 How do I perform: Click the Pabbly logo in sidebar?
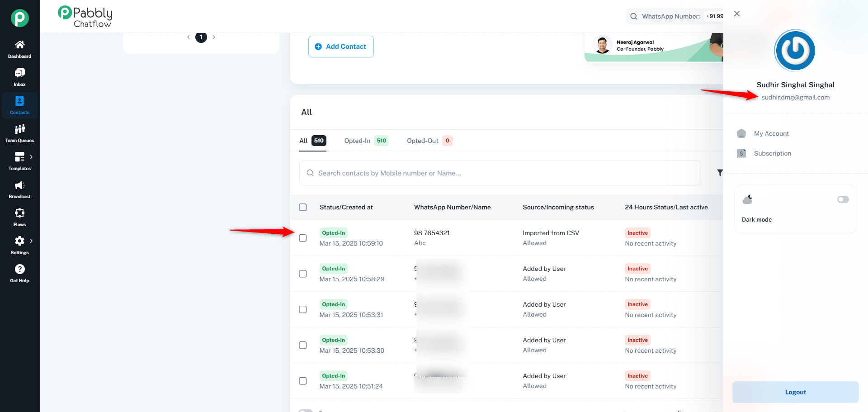pos(19,18)
